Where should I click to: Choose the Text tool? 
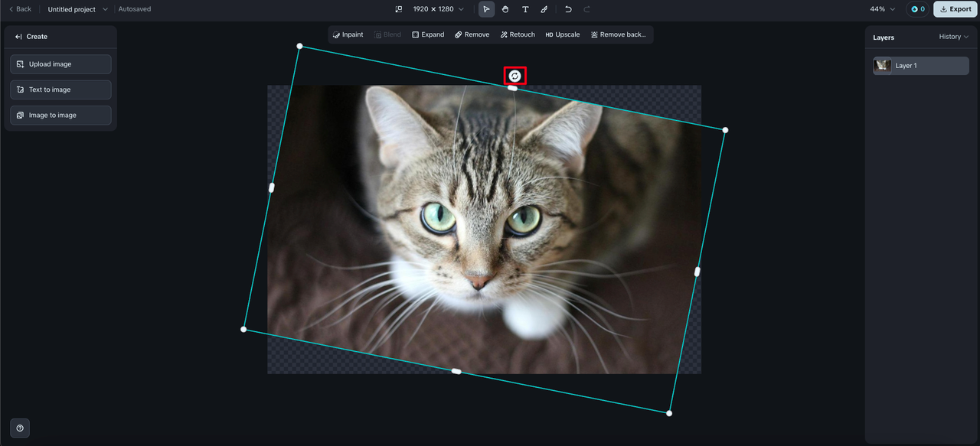[525, 9]
